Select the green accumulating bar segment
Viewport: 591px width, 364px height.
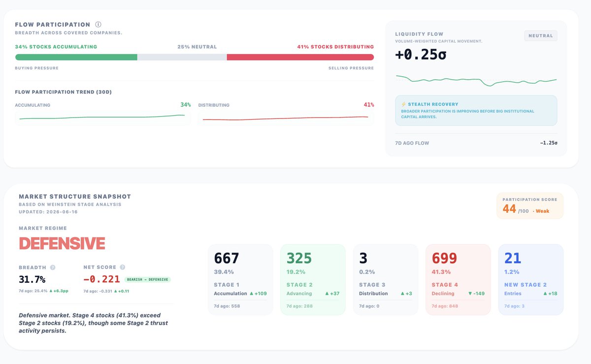76,57
